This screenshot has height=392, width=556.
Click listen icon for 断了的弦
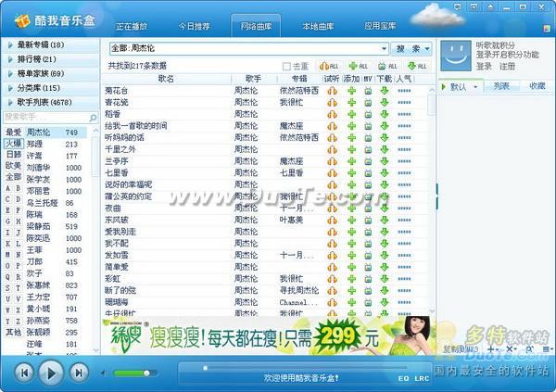click(333, 291)
